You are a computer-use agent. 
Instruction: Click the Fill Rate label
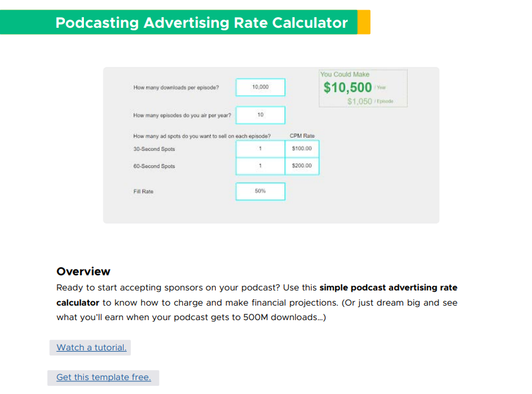click(x=143, y=191)
